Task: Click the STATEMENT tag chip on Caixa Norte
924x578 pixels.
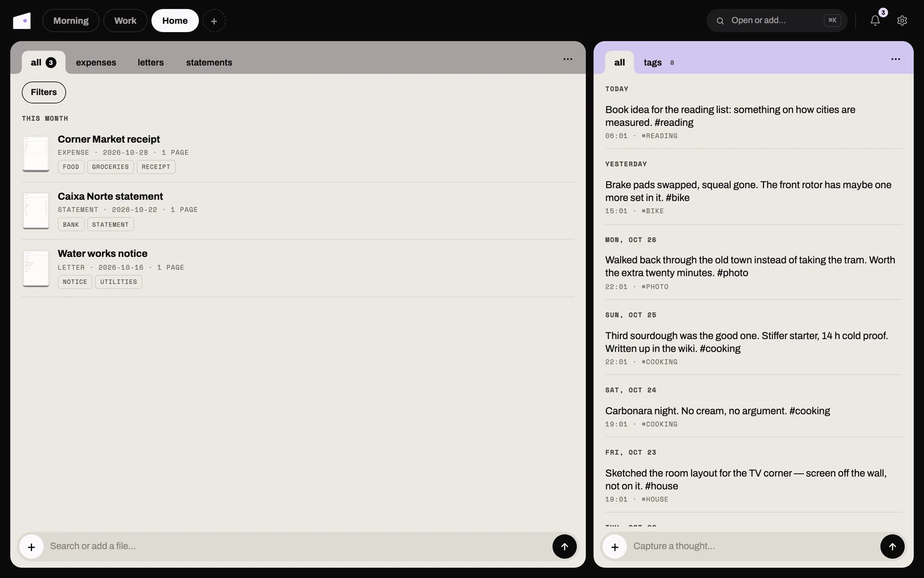Action: [110, 225]
